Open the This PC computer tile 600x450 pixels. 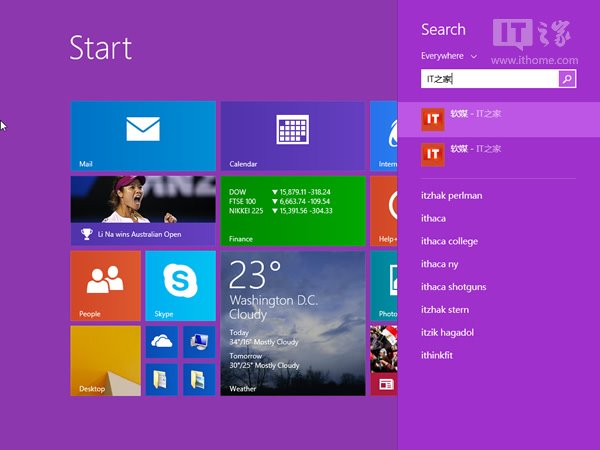pyautogui.click(x=198, y=342)
